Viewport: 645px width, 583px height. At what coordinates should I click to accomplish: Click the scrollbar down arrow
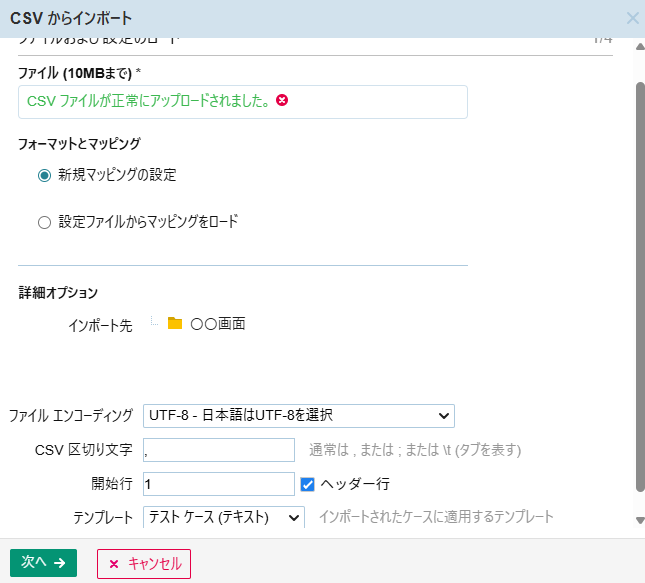pyautogui.click(x=640, y=520)
